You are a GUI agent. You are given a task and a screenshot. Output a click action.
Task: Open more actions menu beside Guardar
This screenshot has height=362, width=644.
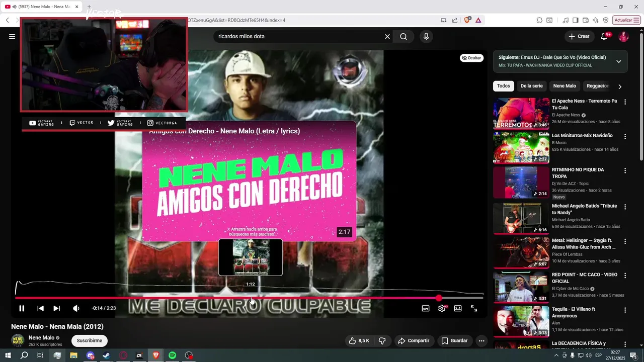[x=481, y=341]
